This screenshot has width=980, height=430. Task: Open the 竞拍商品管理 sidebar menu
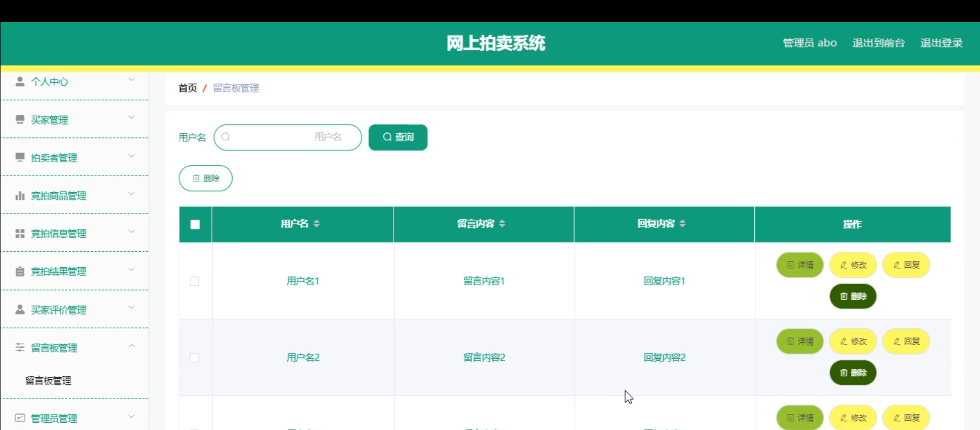click(x=74, y=195)
